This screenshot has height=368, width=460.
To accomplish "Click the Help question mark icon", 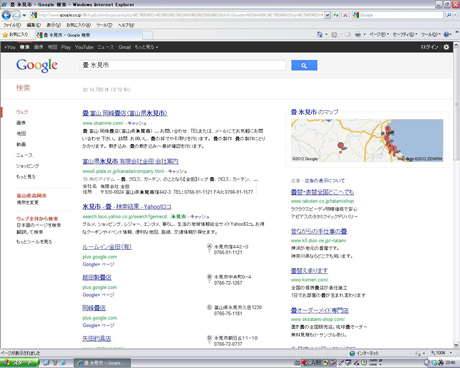I will click(447, 34).
